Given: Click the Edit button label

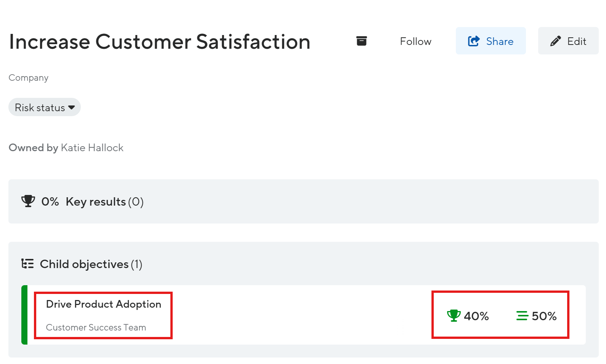Looking at the screenshot, I should [x=577, y=41].
